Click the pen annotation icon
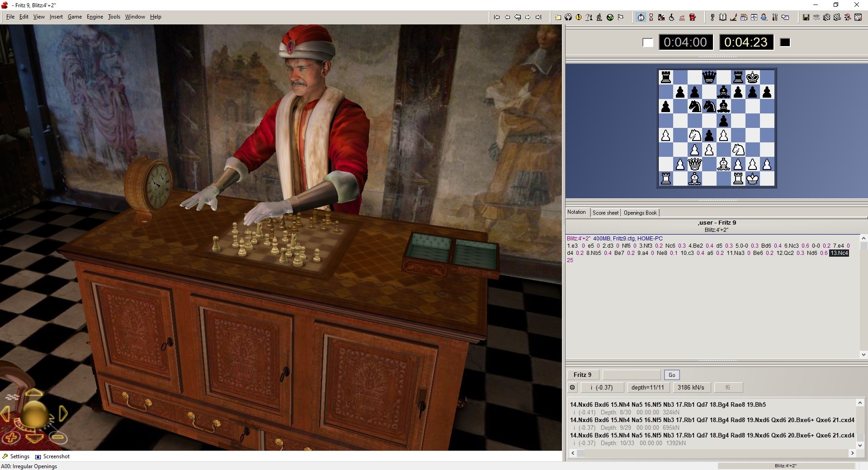The height and width of the screenshot is (470, 868). click(x=733, y=17)
